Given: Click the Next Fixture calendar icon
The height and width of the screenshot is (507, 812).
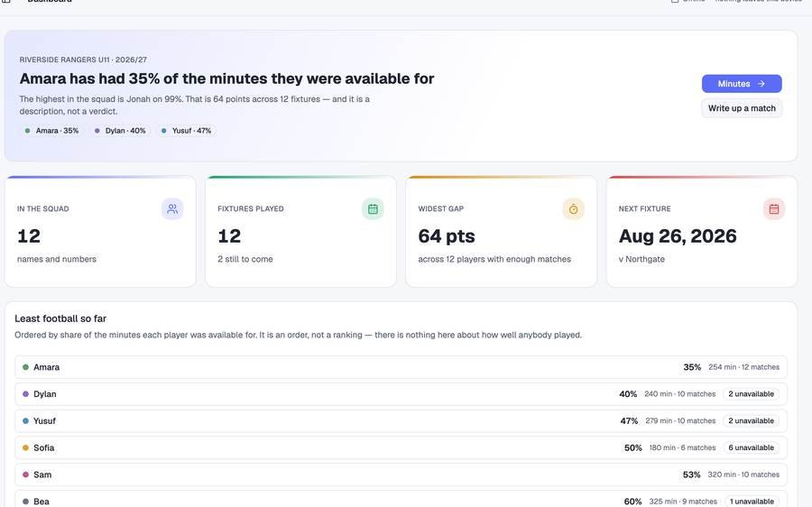Looking at the screenshot, I should pos(774,208).
